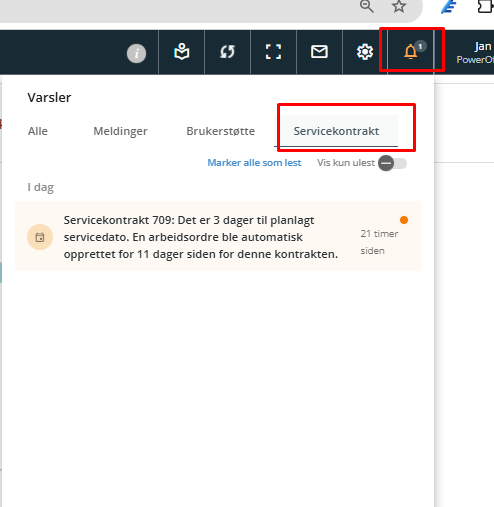Viewport: 494px width, 507px height.
Task: Toggle fullscreen mode icon
Action: [273, 52]
